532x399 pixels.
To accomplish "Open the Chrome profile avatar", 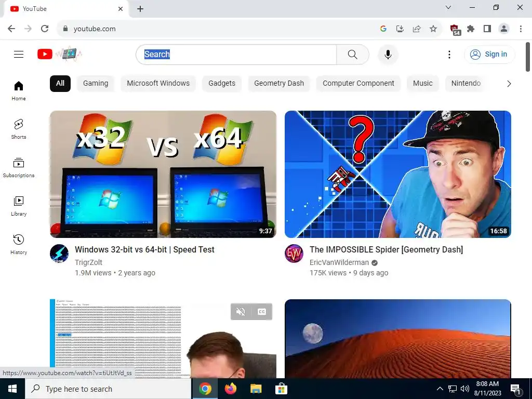I will tap(504, 29).
